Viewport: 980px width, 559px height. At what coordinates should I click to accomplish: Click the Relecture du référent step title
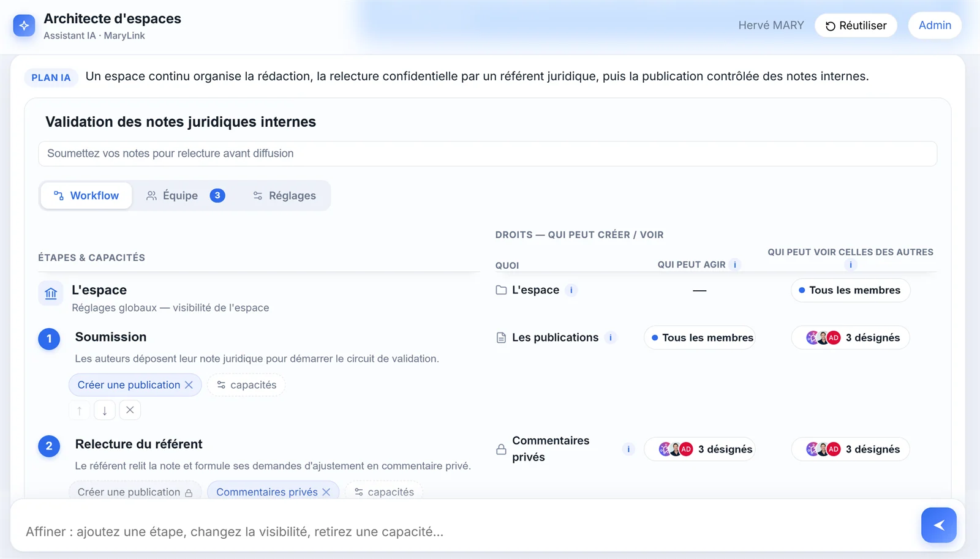tap(138, 445)
